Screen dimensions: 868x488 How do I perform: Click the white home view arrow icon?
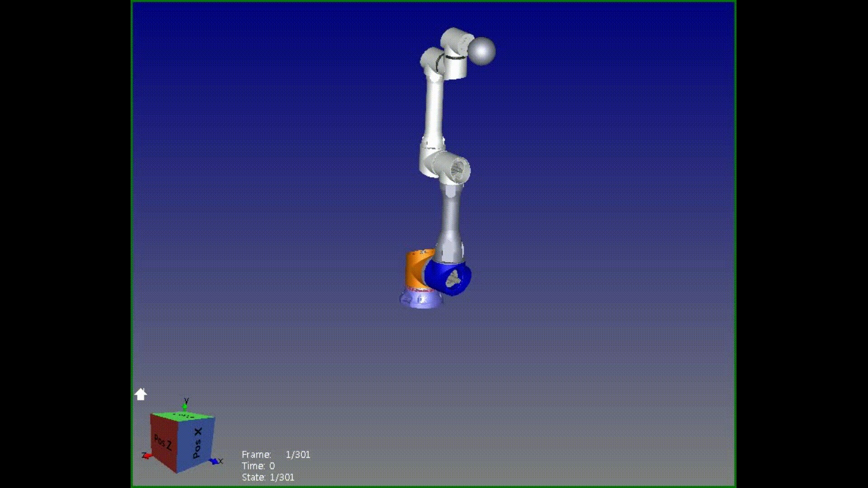pos(141,394)
